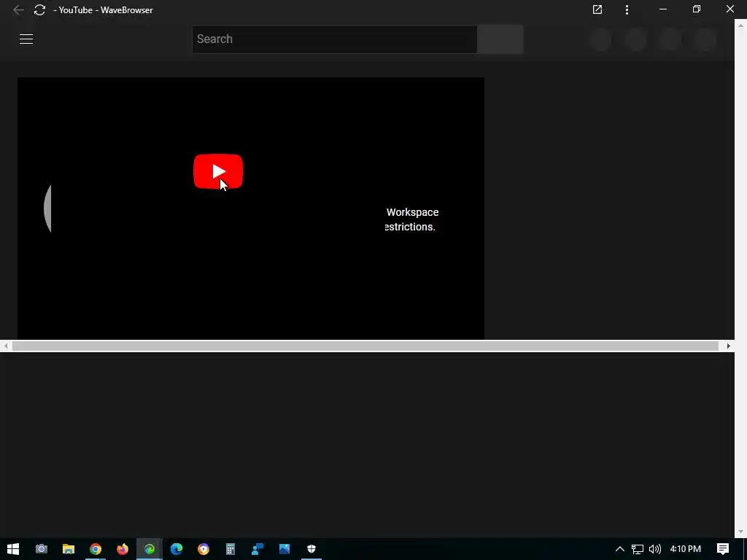Click the horizontal scrollbar right arrow
This screenshot has width=747, height=560.
pos(729,346)
